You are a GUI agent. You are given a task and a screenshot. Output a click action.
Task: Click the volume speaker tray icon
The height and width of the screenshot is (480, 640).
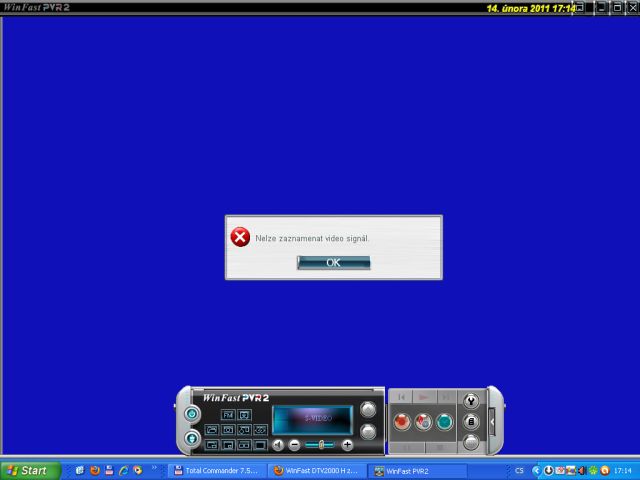582,471
